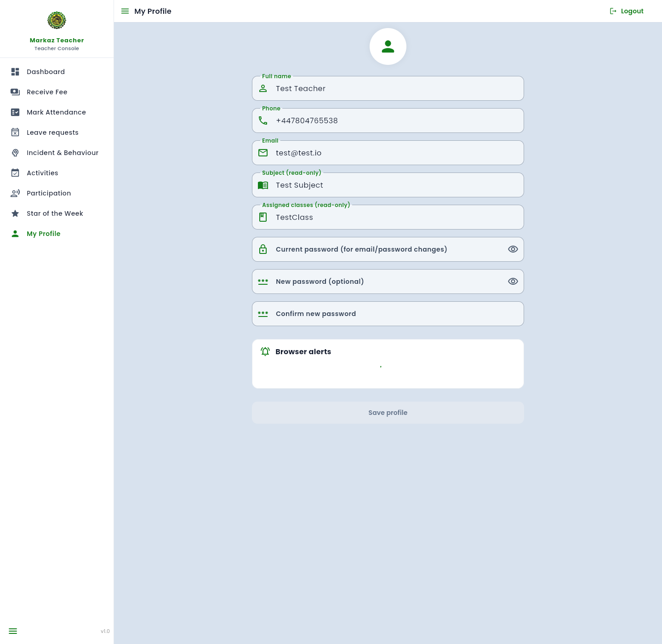Click the Receive Fee cash icon
This screenshot has height=644, width=662.
pos(15,92)
